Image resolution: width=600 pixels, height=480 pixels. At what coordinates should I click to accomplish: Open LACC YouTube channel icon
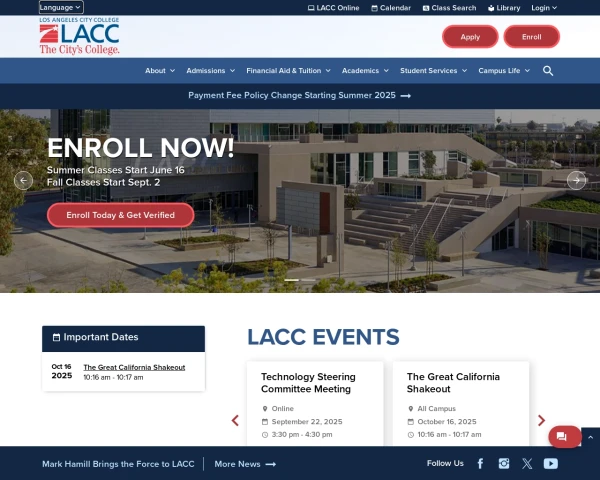click(x=551, y=464)
